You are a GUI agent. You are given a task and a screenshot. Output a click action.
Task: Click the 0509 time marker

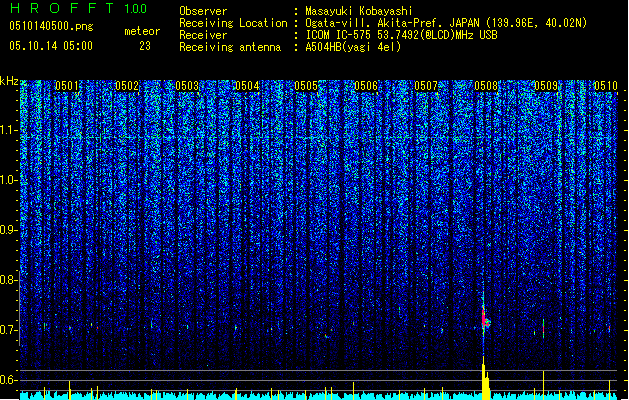point(546,86)
